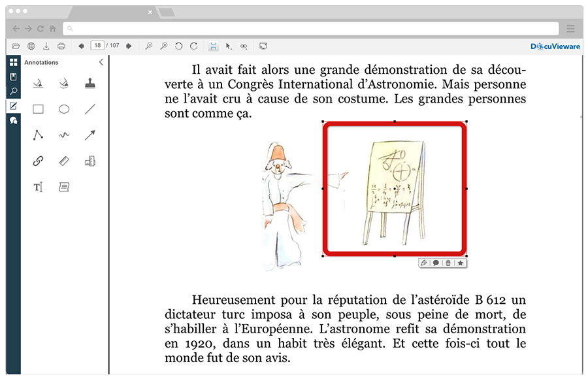The height and width of the screenshot is (379, 588).
Task: Go to the next page arrow
Action: pos(129,46)
